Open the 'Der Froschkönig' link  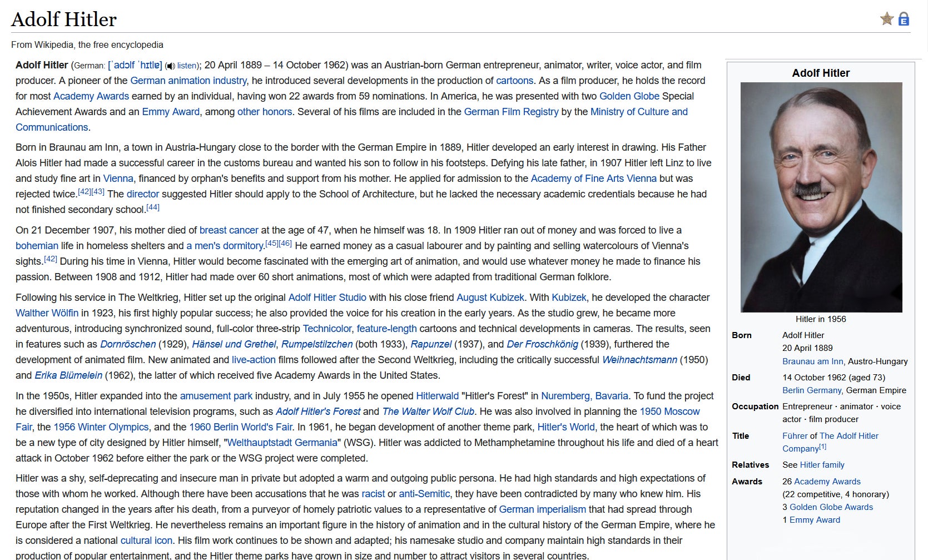(543, 344)
